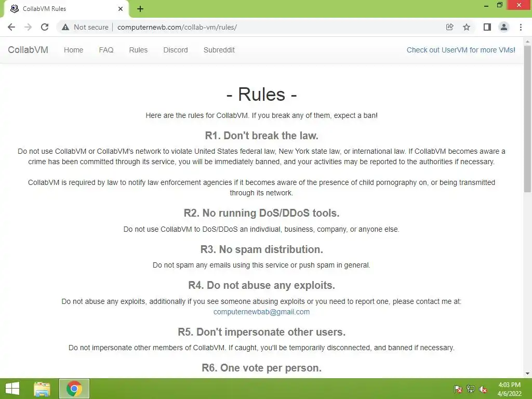Click the "Here are the rules for CollabVM" intro text
Image resolution: width=532 pixels, height=399 pixels.
pos(262,115)
